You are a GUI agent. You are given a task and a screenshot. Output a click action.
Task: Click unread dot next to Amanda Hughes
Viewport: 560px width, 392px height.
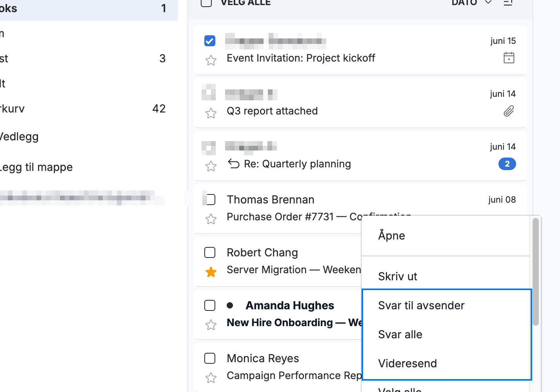point(230,305)
